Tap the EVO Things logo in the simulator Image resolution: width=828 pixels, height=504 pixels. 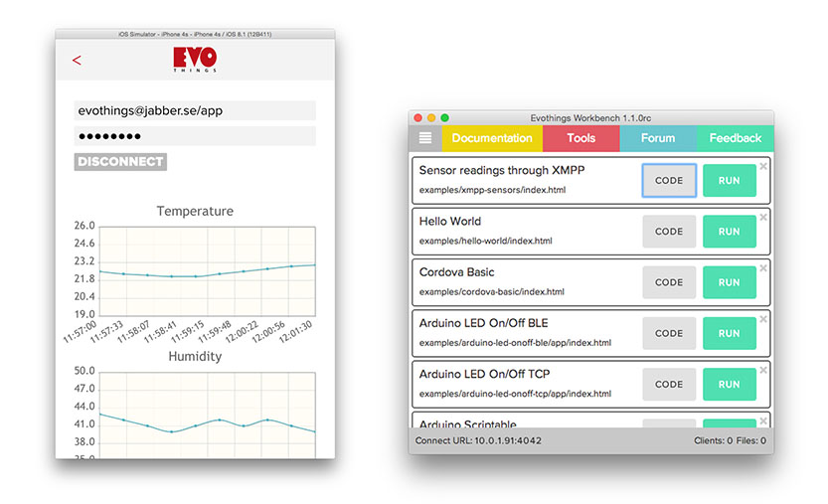195,60
